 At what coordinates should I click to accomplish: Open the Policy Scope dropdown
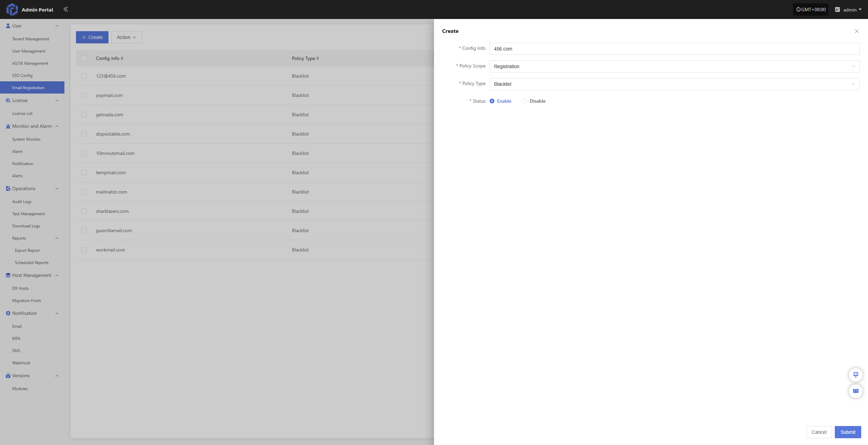(x=674, y=66)
